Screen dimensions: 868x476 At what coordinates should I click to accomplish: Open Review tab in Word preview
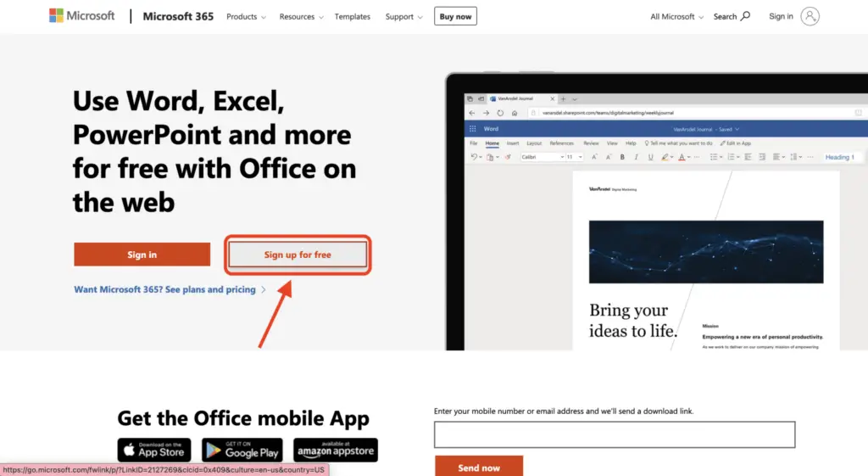click(591, 143)
